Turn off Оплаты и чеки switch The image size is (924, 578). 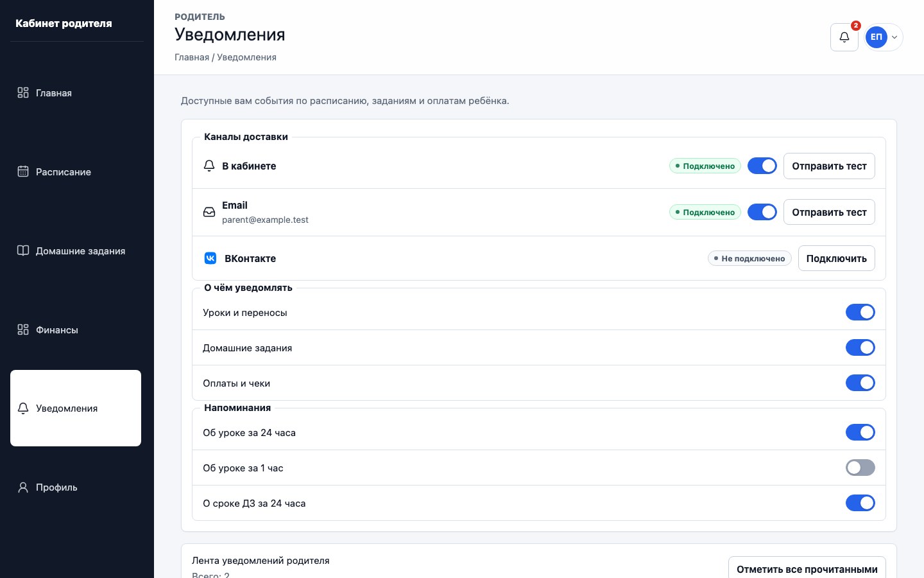tap(860, 383)
